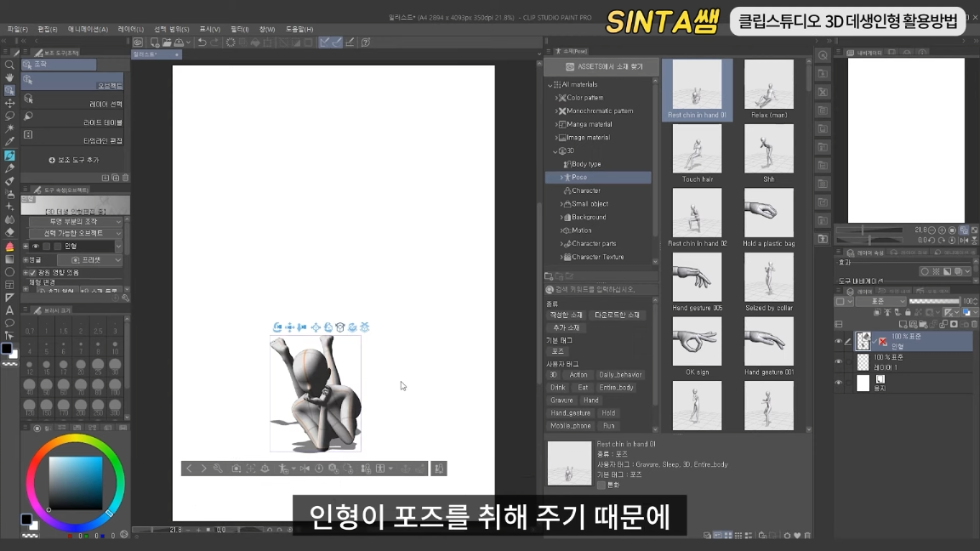
Task: Open 레이어(L) menu
Action: tap(131, 30)
